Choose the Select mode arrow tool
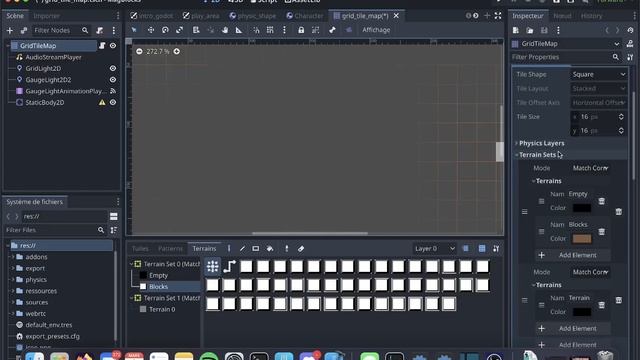The image size is (640, 360). click(134, 30)
